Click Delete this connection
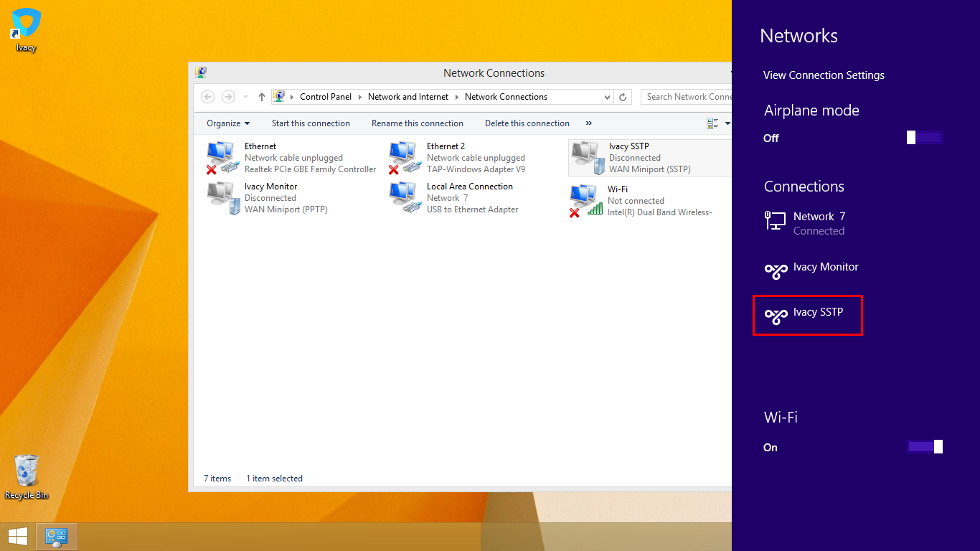This screenshot has height=551, width=980. pos(527,123)
